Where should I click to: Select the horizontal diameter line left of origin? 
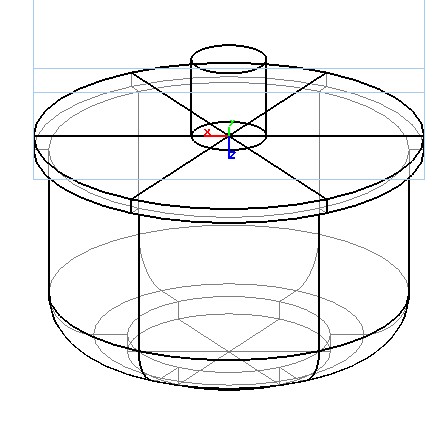[113, 136]
